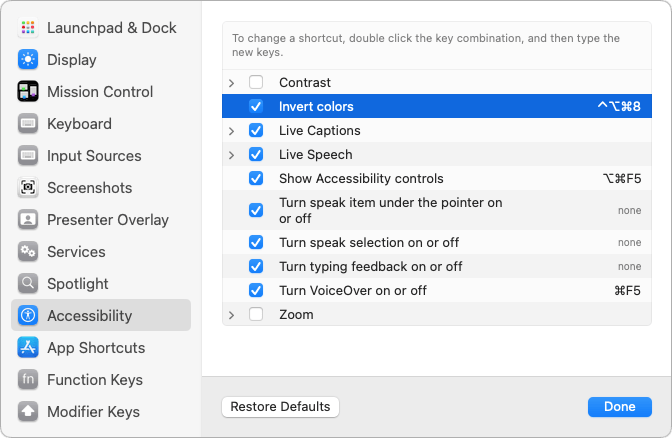Select the Services gears icon

pos(28,252)
